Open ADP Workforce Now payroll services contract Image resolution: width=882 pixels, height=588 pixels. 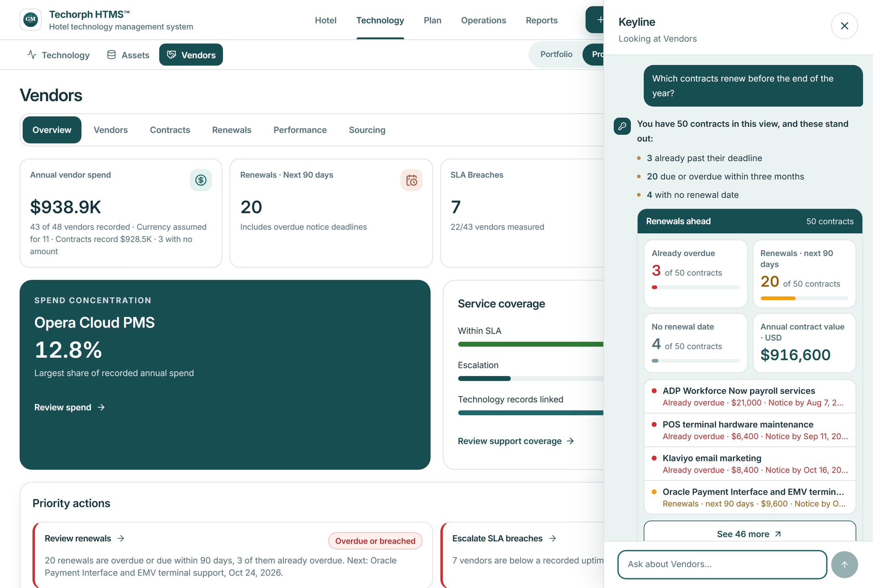(750, 396)
